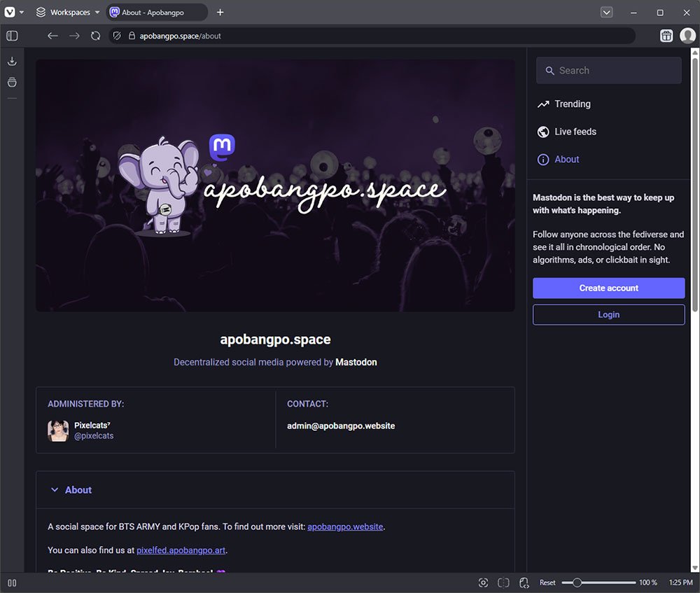Open Live feeds from the right sidebar
Viewport: 700px width, 593px height.
[x=575, y=132]
